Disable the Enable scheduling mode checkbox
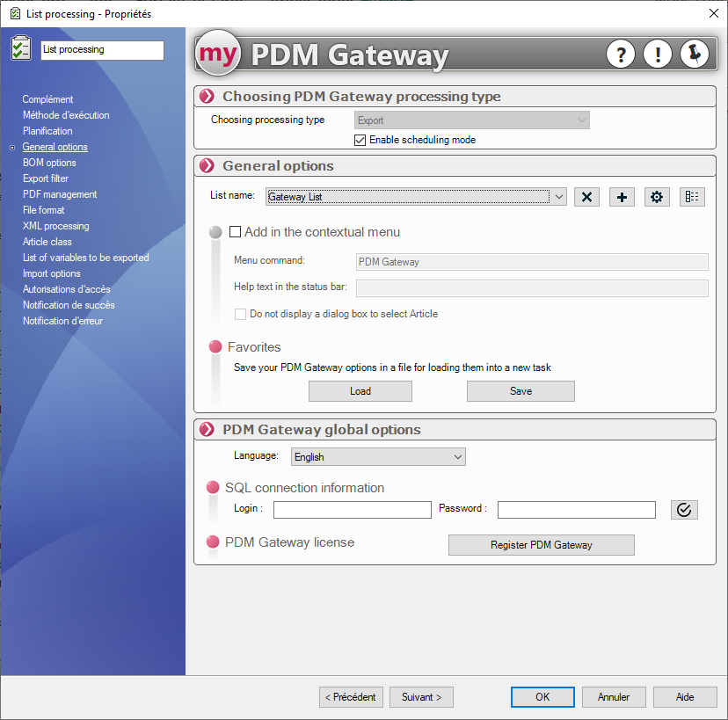This screenshot has width=728, height=720. [360, 140]
